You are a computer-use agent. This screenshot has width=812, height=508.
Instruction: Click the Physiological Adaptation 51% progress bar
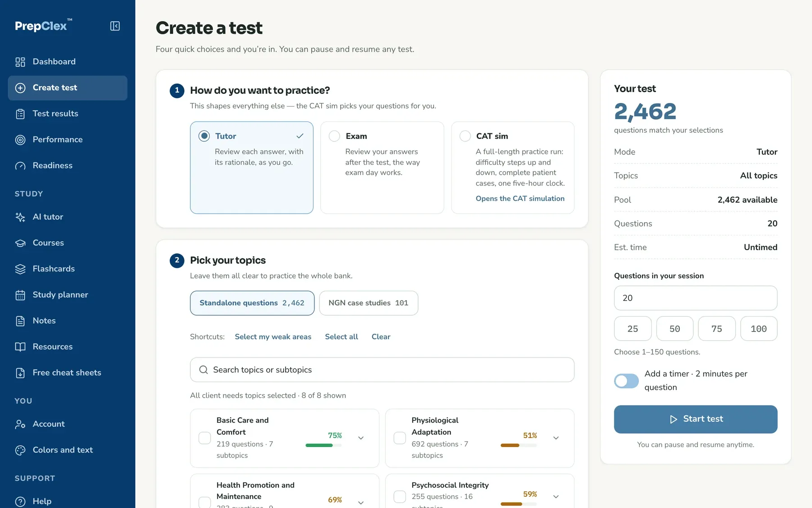[519, 446]
